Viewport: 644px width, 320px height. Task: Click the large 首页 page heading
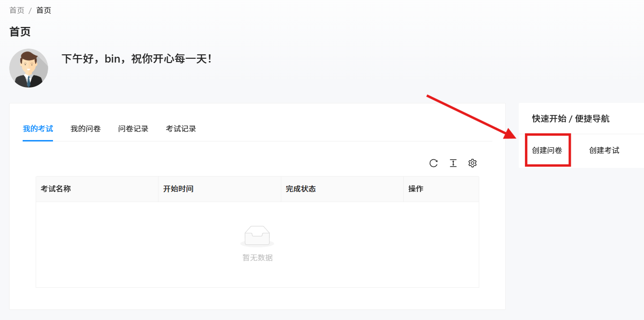[x=20, y=32]
